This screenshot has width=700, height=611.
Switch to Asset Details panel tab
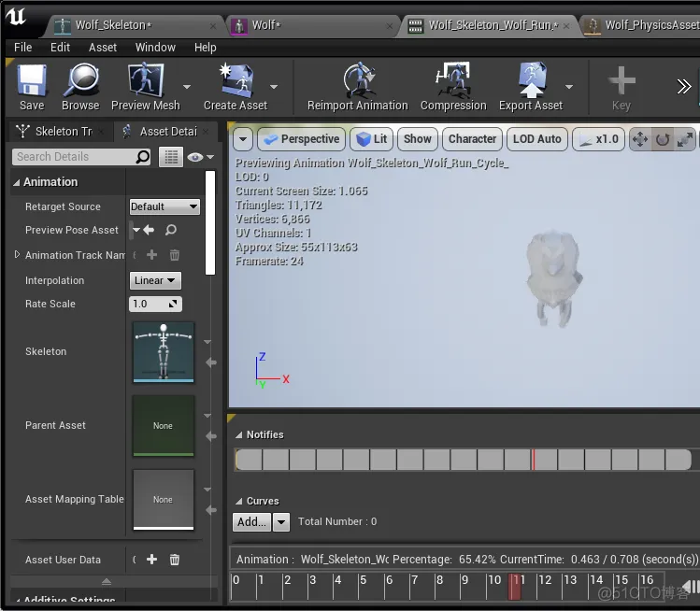pos(164,131)
